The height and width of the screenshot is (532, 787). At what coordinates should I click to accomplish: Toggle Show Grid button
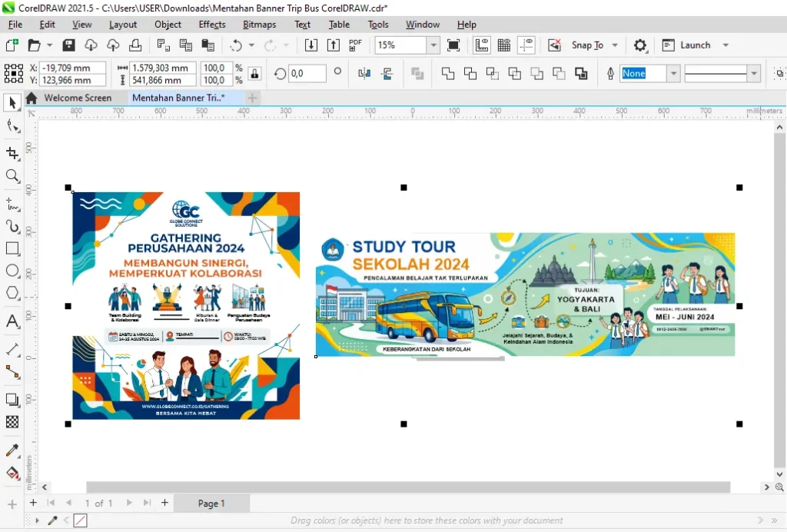(x=504, y=45)
